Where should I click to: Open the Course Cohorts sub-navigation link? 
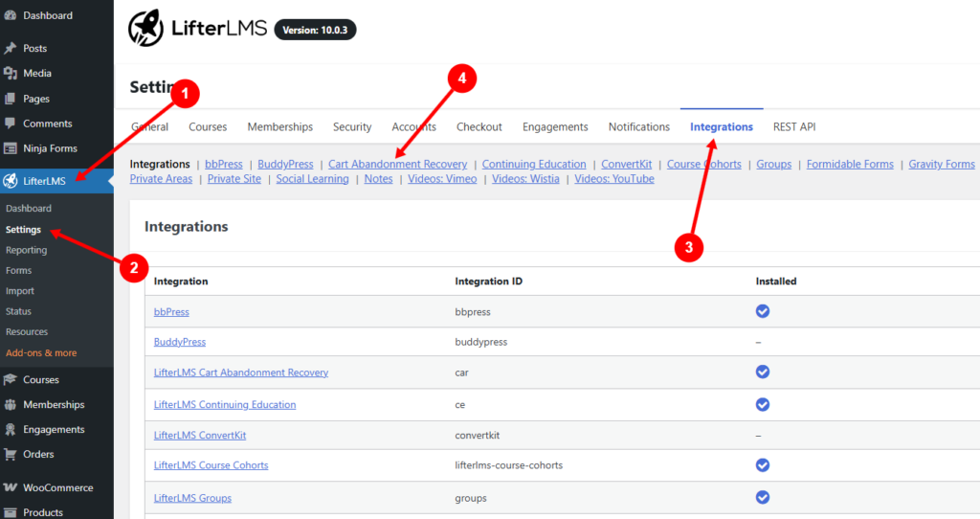703,164
